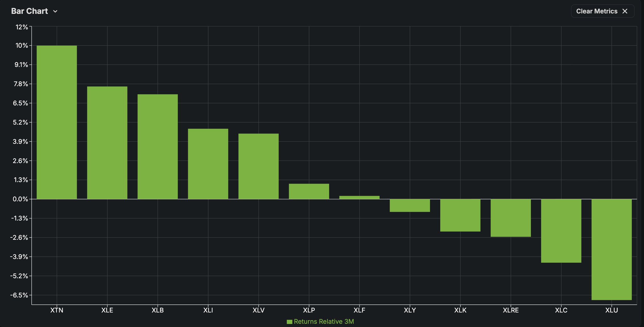Viewport: 644px width, 327px height.
Task: Click the XLF axis label
Action: tap(359, 310)
